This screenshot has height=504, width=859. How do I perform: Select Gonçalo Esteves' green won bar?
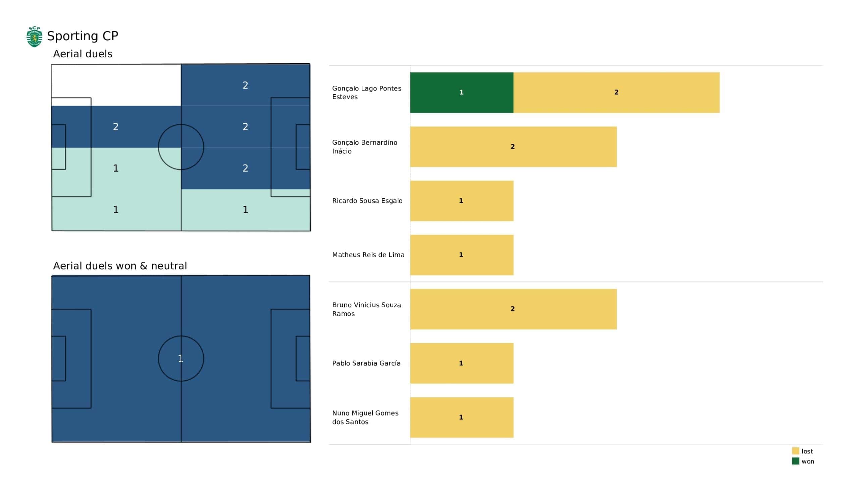pyautogui.click(x=461, y=92)
